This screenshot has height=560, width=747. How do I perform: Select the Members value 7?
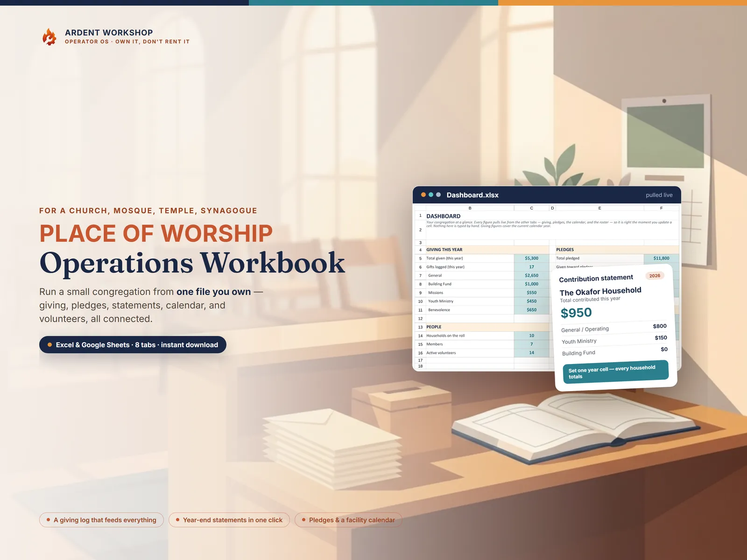coord(531,344)
